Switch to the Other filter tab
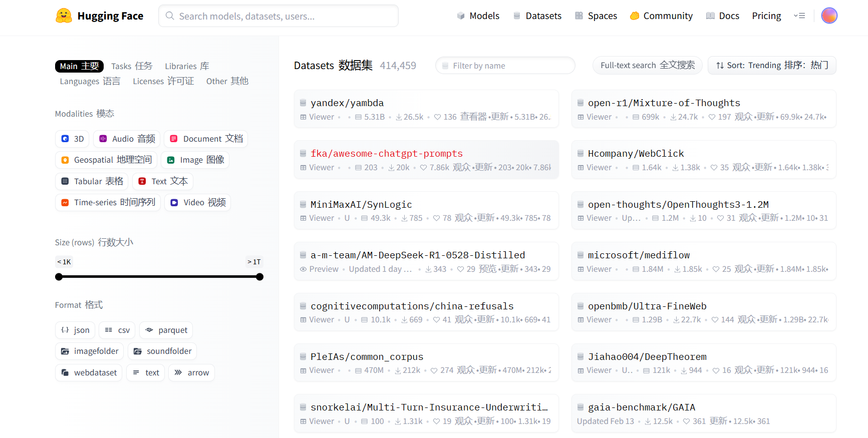 point(227,81)
